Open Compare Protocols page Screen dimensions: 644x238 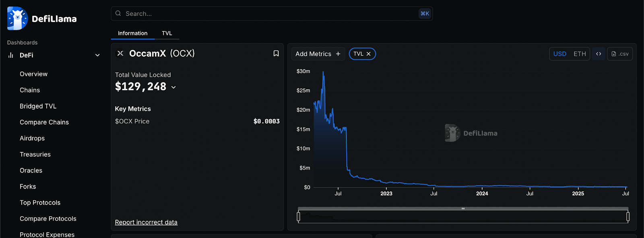[x=48, y=219]
